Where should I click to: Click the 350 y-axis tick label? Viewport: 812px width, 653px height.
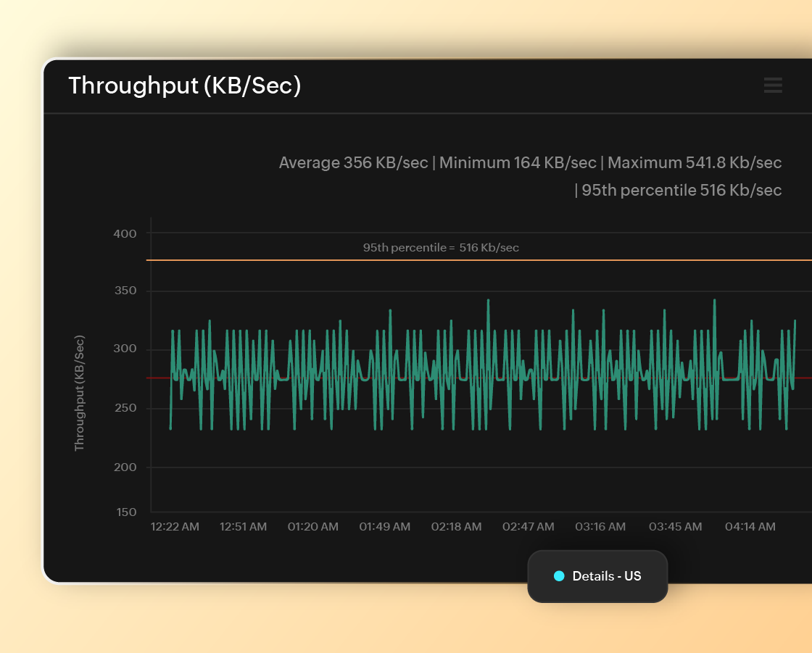click(125, 291)
